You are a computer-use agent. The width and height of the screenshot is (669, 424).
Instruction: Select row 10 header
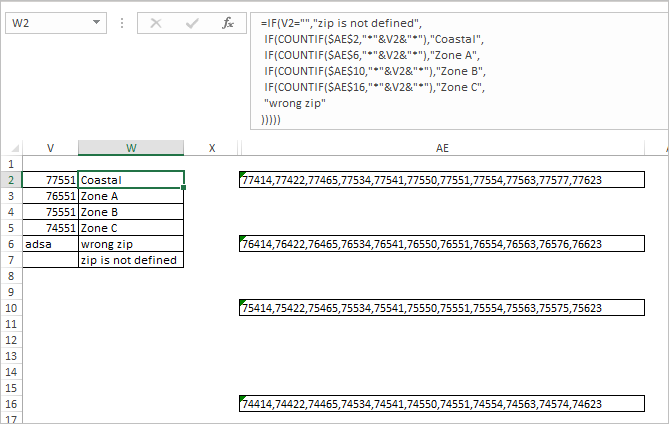tap(11, 308)
